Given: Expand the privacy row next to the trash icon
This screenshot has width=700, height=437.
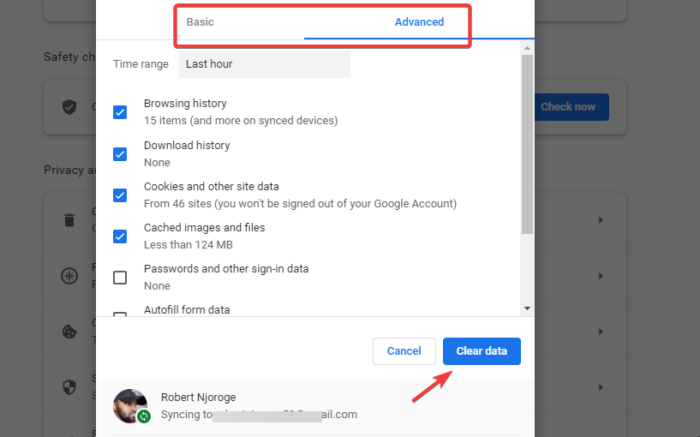Looking at the screenshot, I should coord(600,220).
